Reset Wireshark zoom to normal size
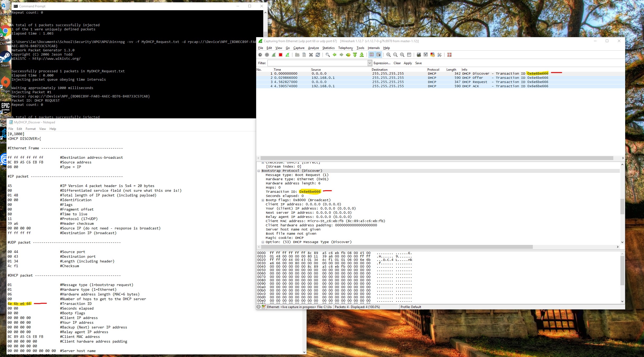The width and height of the screenshot is (644, 357). (402, 55)
